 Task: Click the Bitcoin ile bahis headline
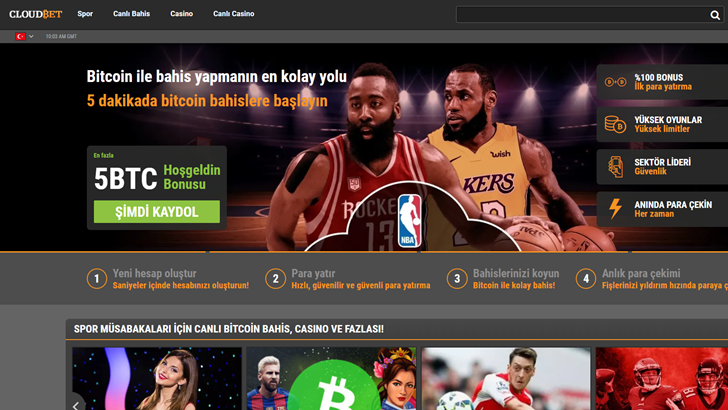[x=216, y=77]
